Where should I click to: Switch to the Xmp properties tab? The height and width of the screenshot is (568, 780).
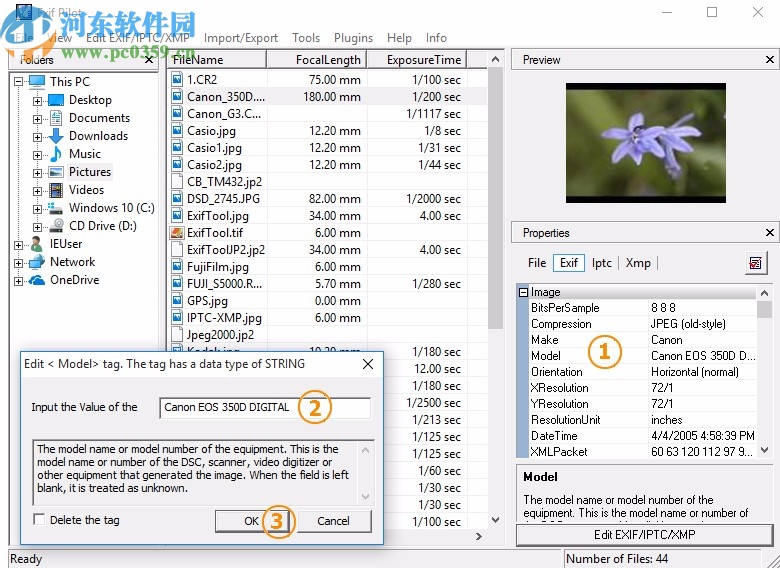click(x=638, y=263)
